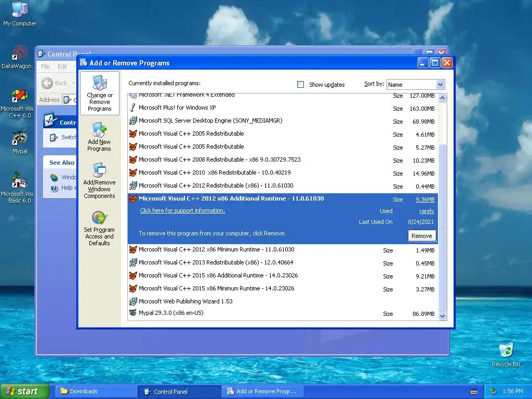Click the Visual C++ 2012 x86 Minimum Runtime icon
The height and width of the screenshot is (399, 532).
tap(133, 250)
